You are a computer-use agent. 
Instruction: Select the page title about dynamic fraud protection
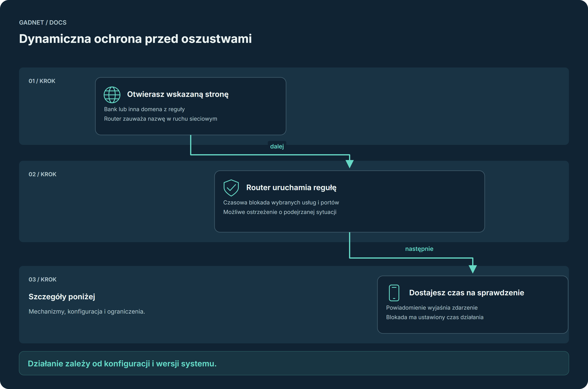click(135, 39)
